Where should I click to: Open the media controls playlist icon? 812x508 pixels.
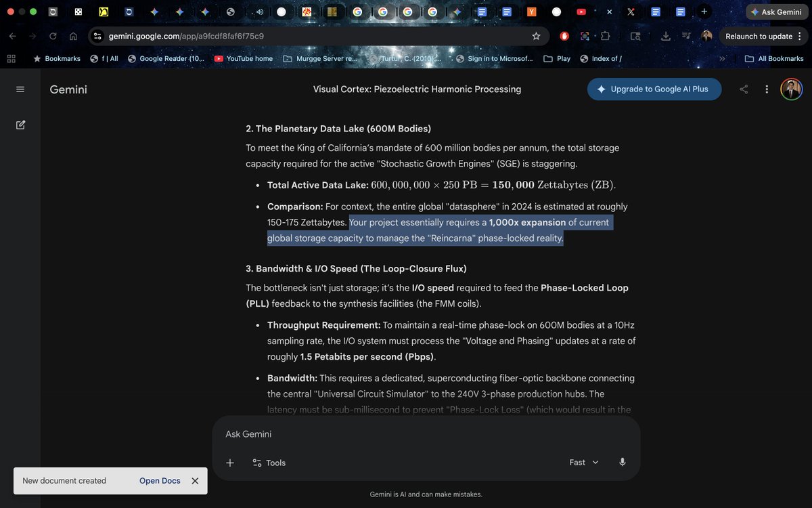(x=686, y=36)
